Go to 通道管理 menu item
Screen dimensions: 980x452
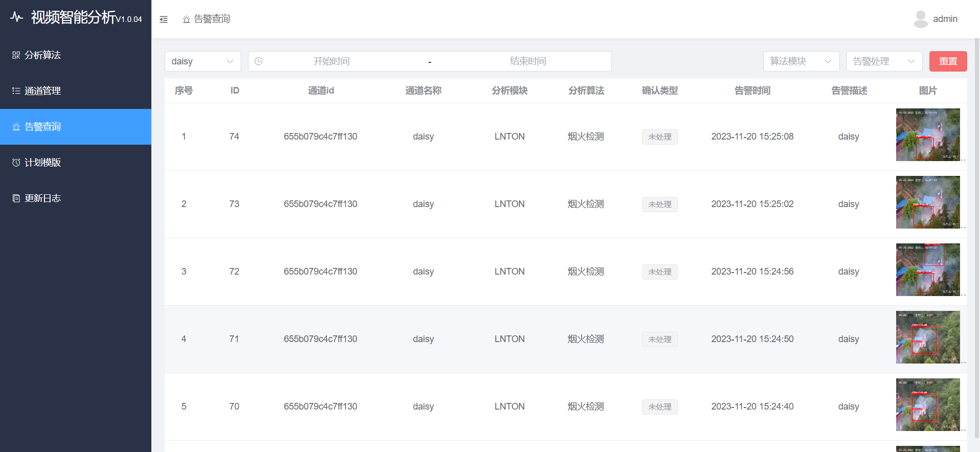click(x=76, y=91)
